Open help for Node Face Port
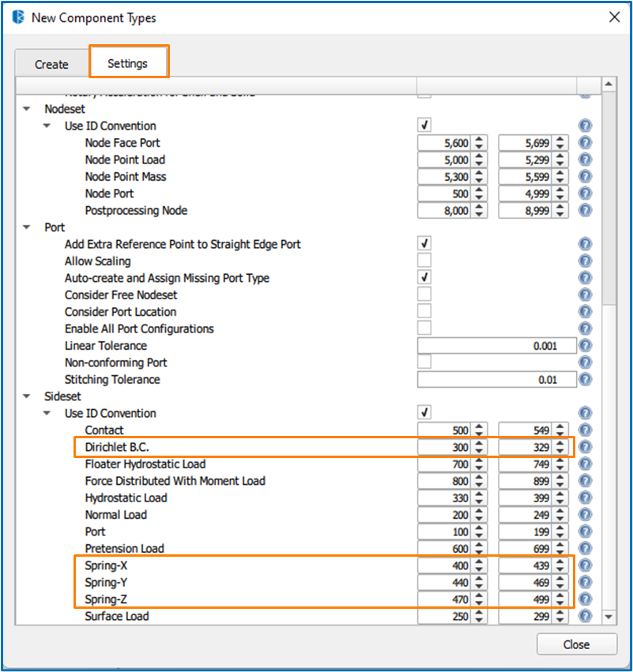Image resolution: width=633 pixels, height=672 pixels. (585, 143)
